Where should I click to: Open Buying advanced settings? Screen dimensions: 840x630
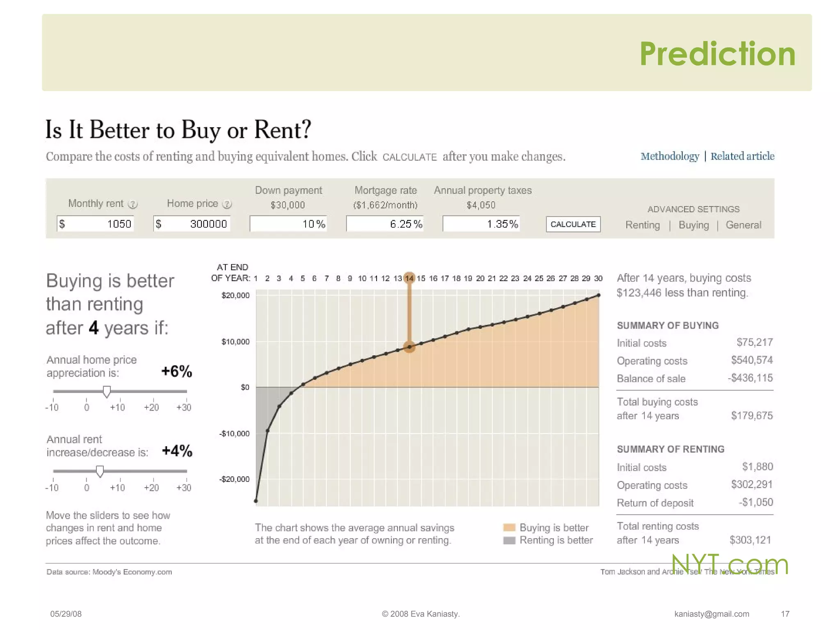pos(694,225)
